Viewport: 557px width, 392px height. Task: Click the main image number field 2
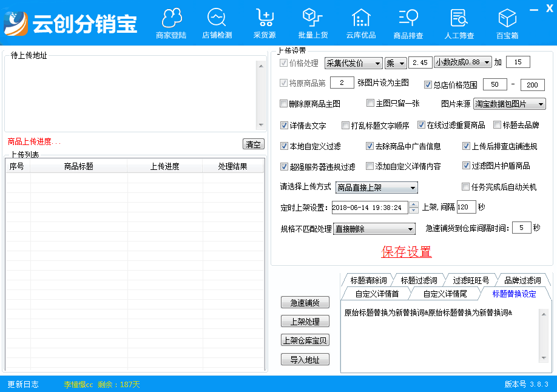342,83
